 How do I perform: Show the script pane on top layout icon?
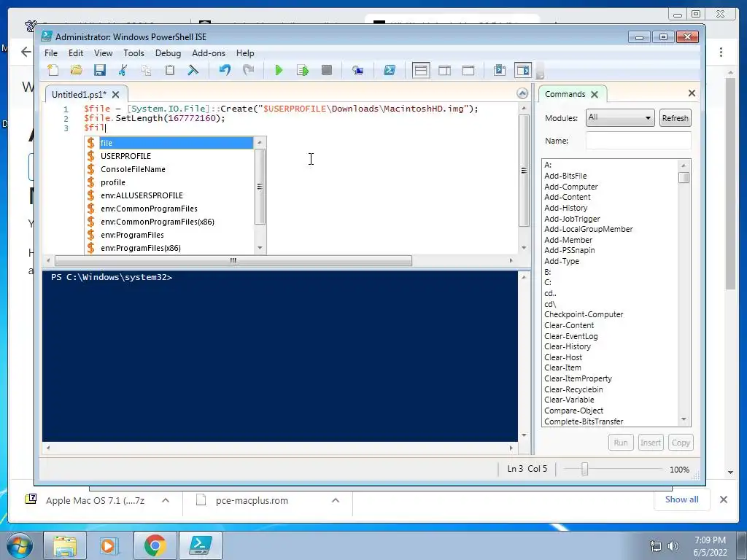tap(421, 71)
